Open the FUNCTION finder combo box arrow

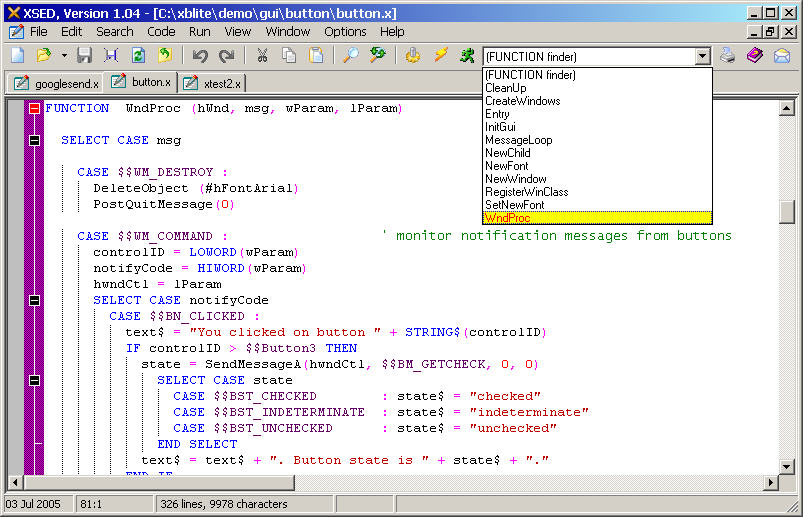pos(703,56)
